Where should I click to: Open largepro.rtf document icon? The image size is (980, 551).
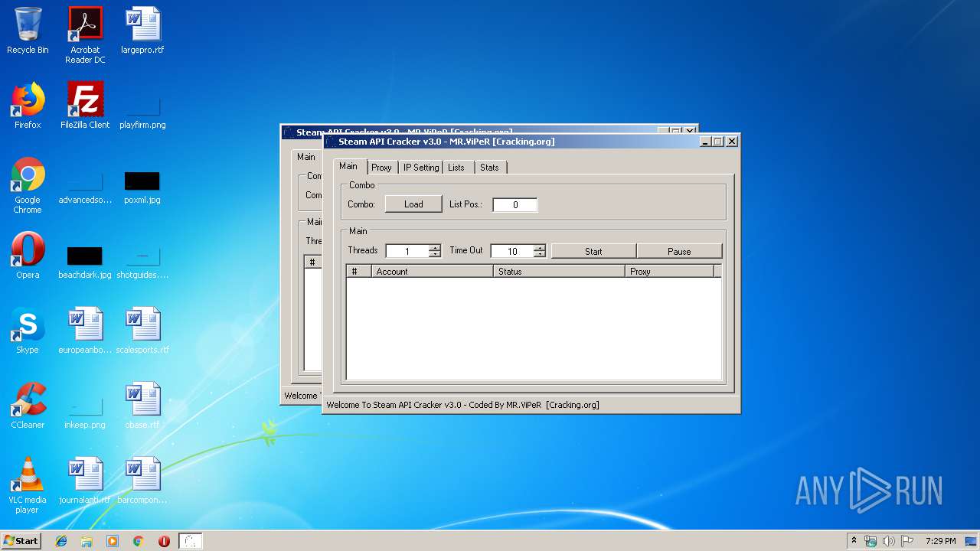pos(142,31)
